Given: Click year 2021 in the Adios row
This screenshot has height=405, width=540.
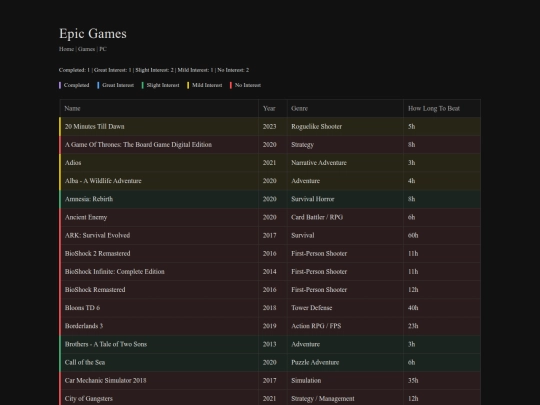Looking at the screenshot, I should click(270, 163).
